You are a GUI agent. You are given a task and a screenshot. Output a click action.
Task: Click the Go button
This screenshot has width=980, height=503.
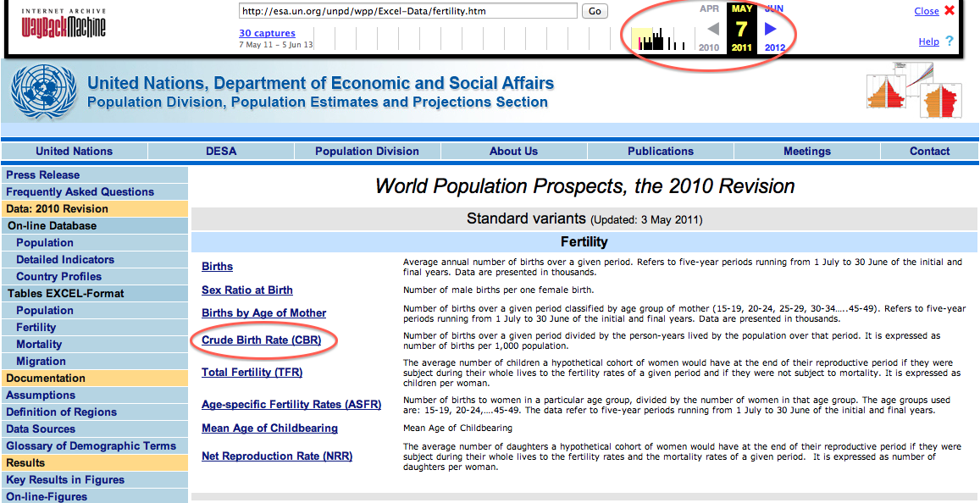595,11
